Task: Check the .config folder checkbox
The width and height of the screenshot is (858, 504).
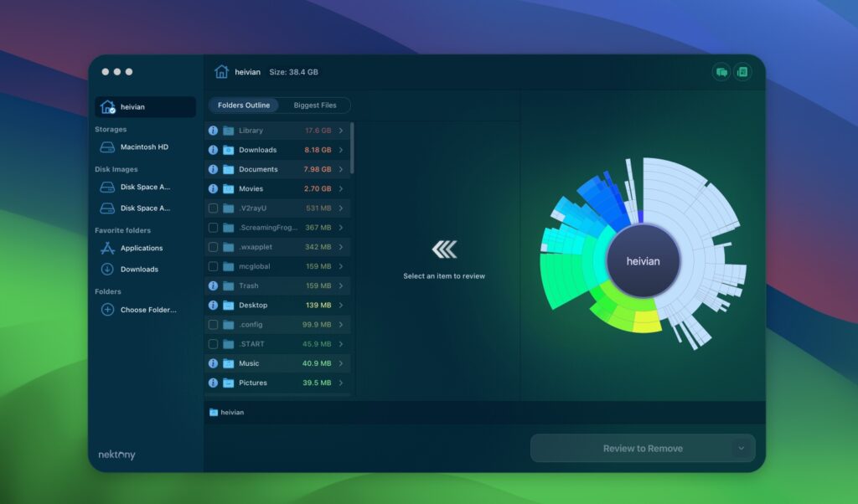Action: tap(213, 324)
